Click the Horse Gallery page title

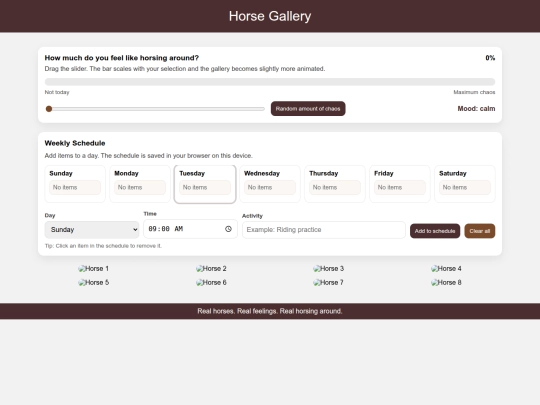270,16
